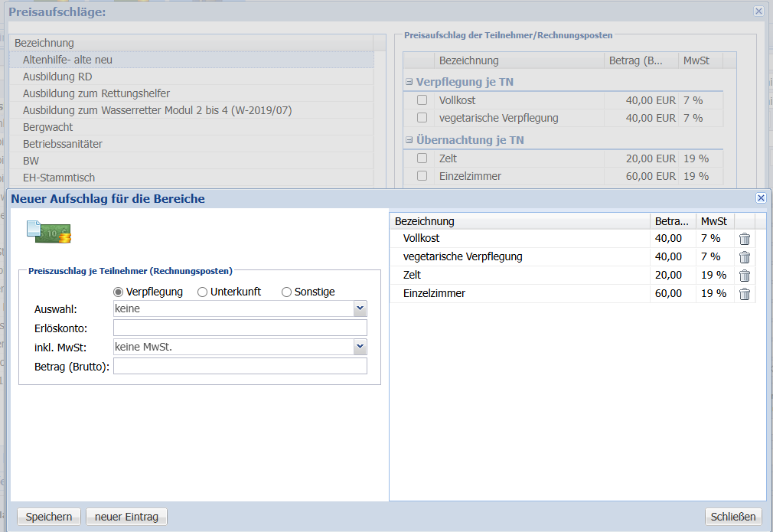Screen dimensions: 773x532
Task: Collapse the Verpflegung je TN group
Action: (409, 82)
